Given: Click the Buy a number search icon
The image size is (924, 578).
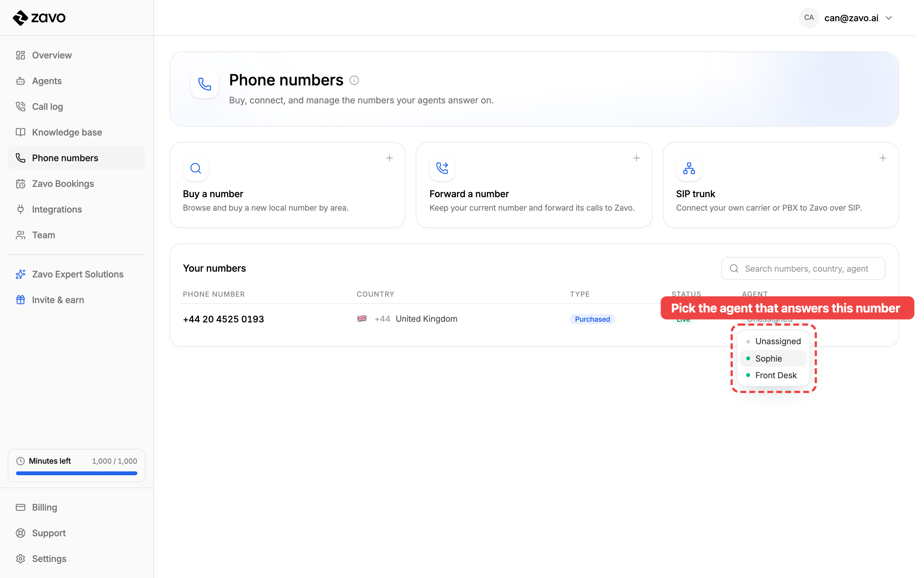Looking at the screenshot, I should [195, 168].
